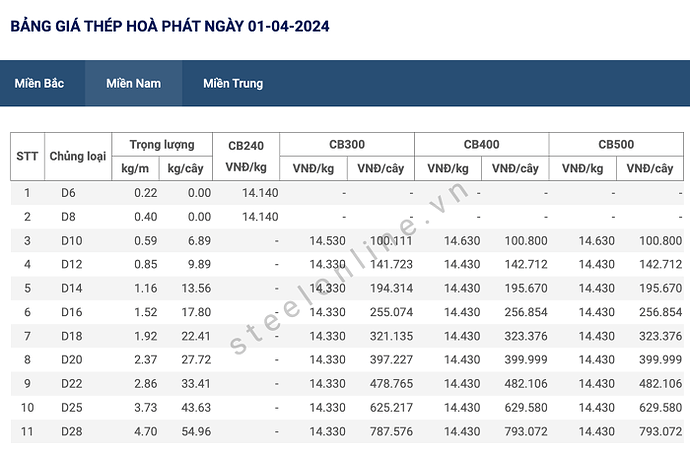The width and height of the screenshot is (690, 453).
Task: Click the 9.89 kg/cây value for D12
Action: coord(199,264)
